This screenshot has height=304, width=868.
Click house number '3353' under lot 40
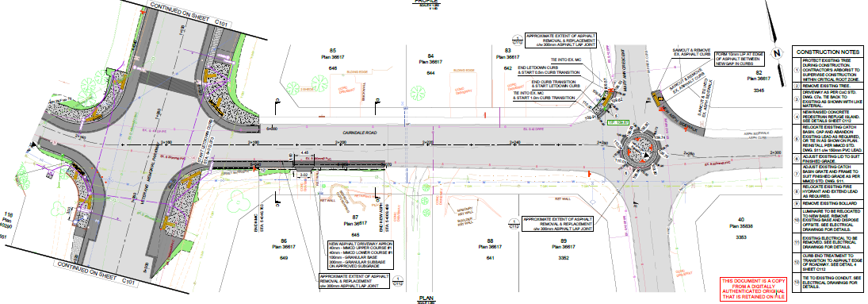tap(741, 237)
